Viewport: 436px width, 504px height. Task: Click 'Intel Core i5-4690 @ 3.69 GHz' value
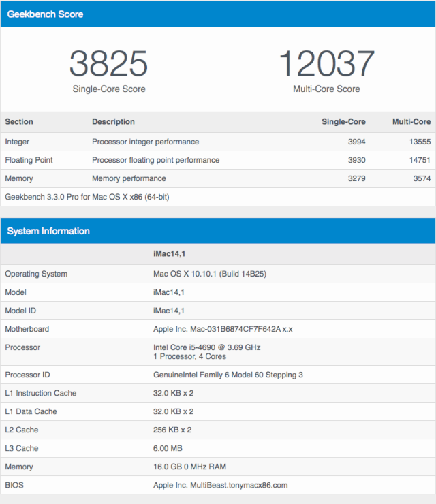[206, 347]
